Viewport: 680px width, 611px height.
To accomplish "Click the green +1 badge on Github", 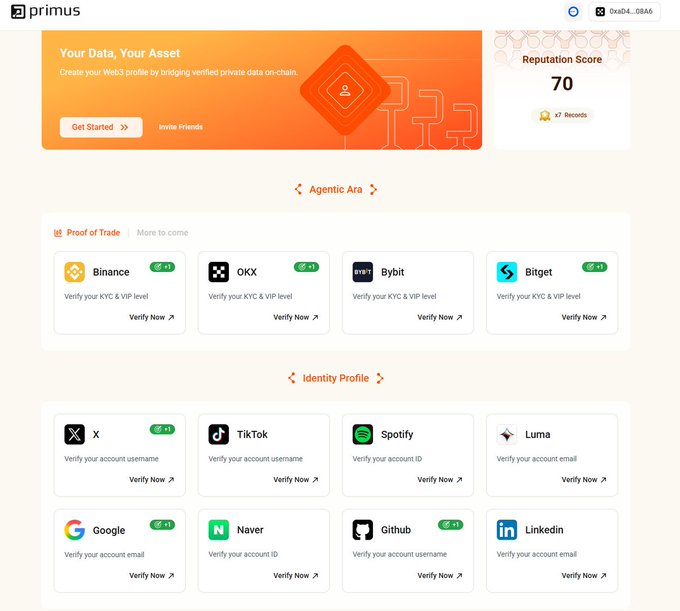I will click(451, 525).
